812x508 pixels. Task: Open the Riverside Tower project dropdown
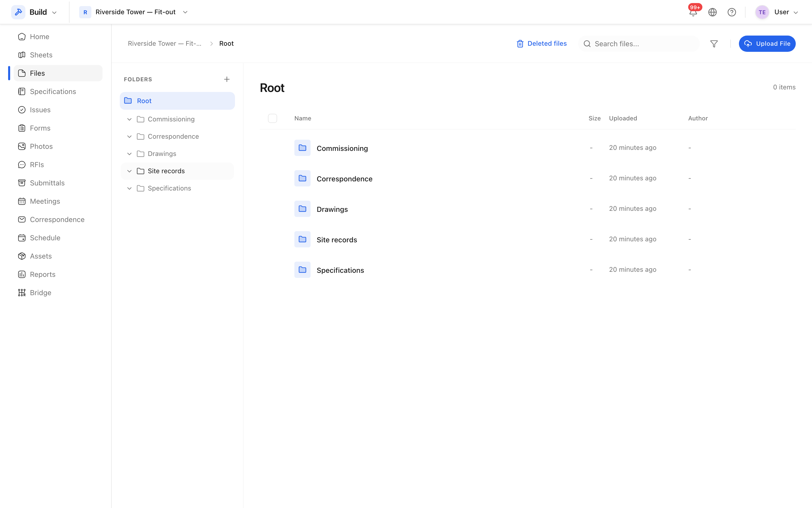coord(133,12)
